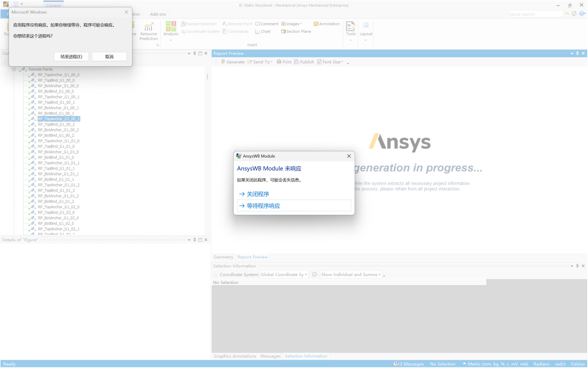The width and height of the screenshot is (588, 368).
Task: Publish the report
Action: [304, 62]
